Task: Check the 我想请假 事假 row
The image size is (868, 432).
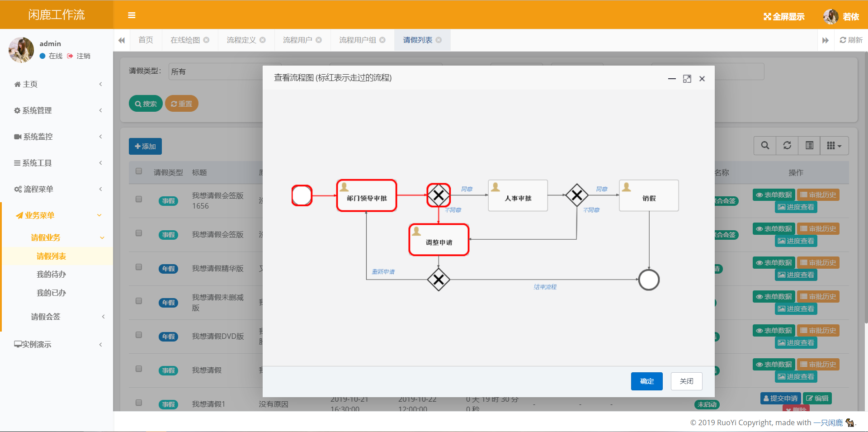Action: (139, 369)
